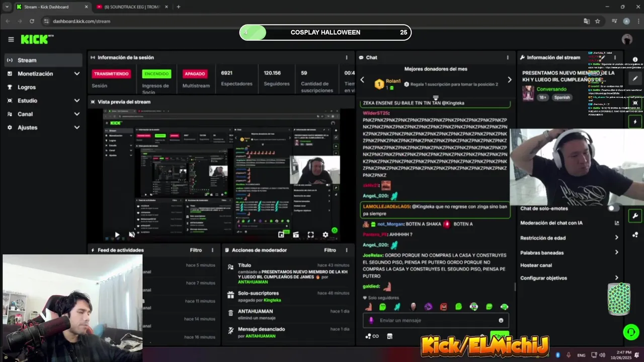644x362 pixels.
Task: Open Restricción de edad submenu
Action: click(570, 238)
